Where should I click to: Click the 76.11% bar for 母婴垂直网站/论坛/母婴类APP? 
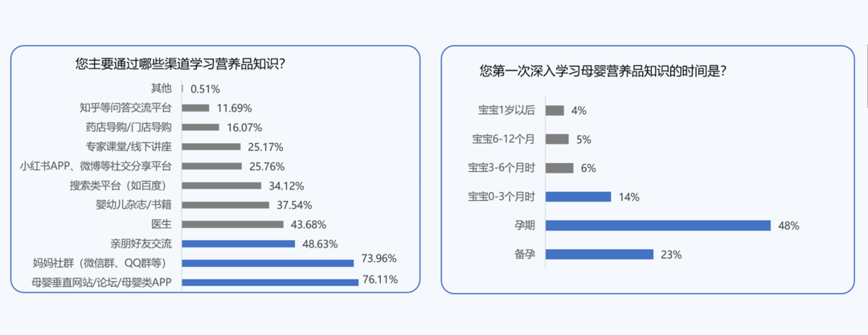tap(270, 283)
